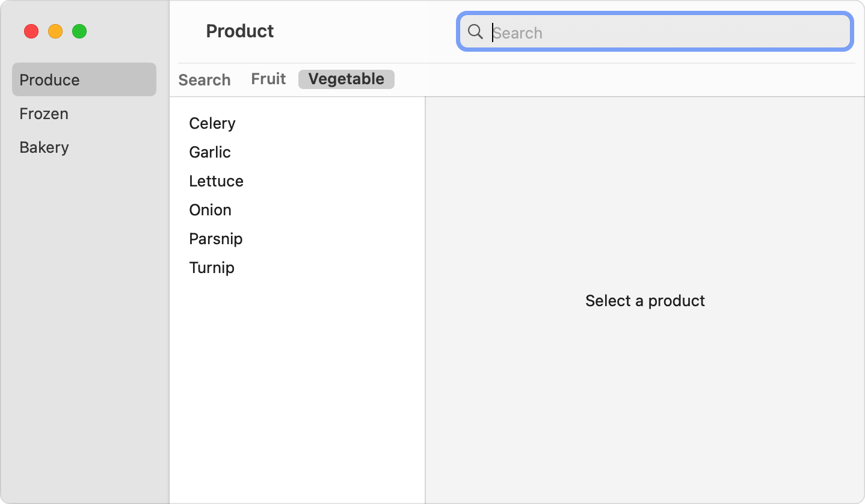The width and height of the screenshot is (865, 504).
Task: Select the Onion list item
Action: coord(210,210)
